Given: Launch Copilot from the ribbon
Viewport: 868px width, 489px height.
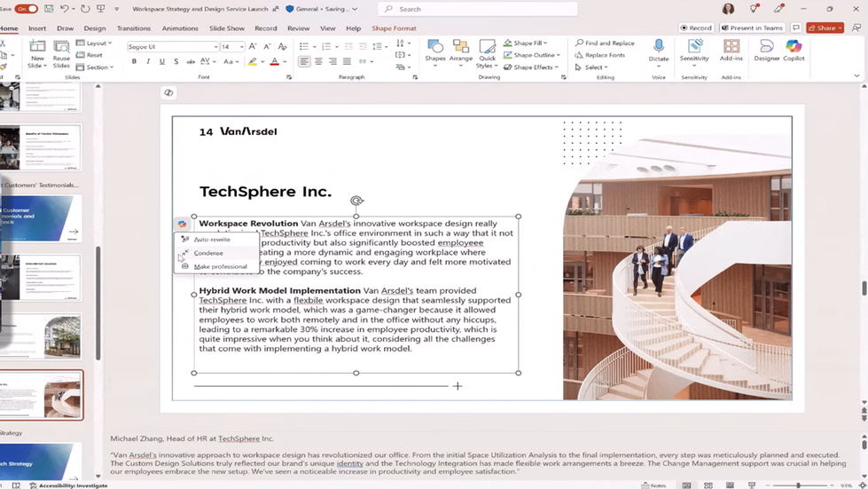Looking at the screenshot, I should (x=794, y=51).
